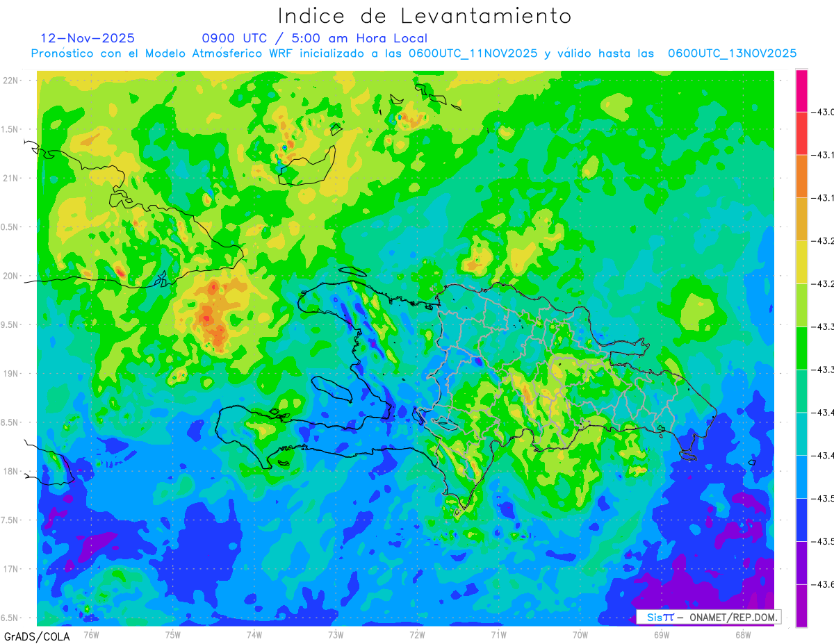Viewport: 834px width, 644px height.
Task: Click the title 'Indice de Levantamiento'
Action: point(425,16)
